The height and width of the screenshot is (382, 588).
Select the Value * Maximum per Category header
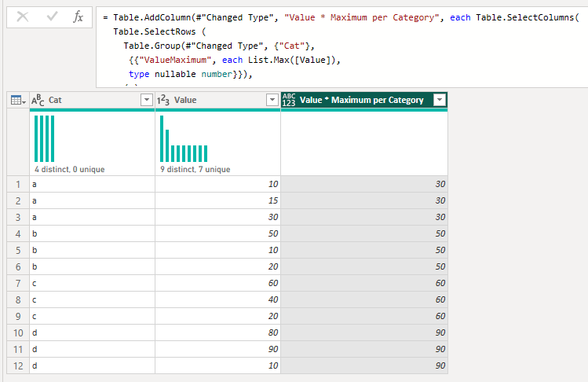tap(361, 100)
